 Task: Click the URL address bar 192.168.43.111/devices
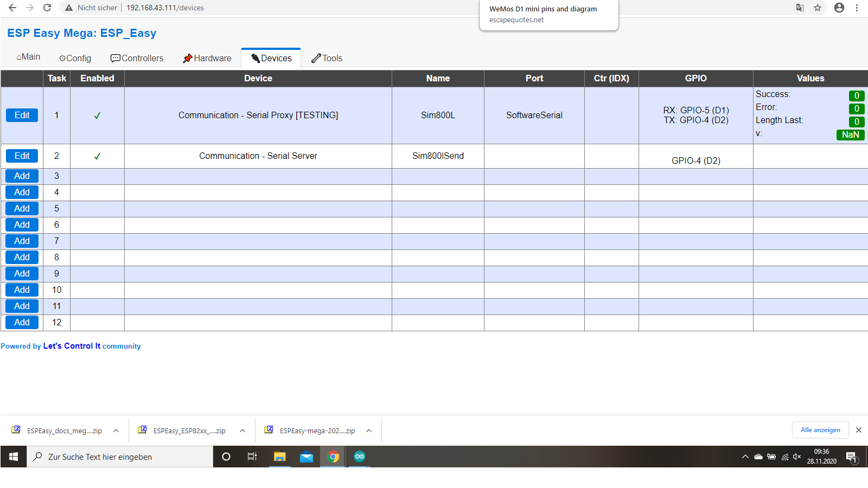pyautogui.click(x=165, y=8)
